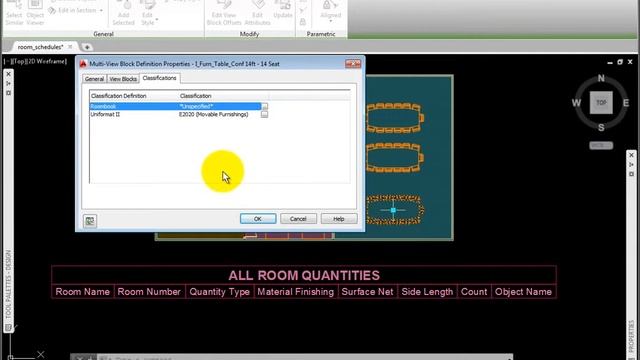Expand the Modify ribbon panel
The image size is (640, 360).
249,34
